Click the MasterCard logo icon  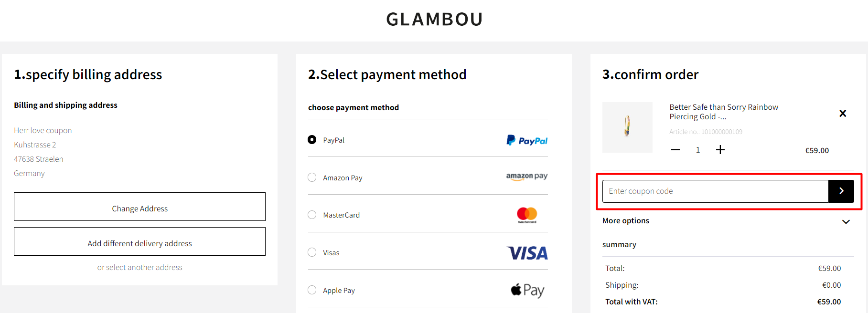pyautogui.click(x=527, y=215)
